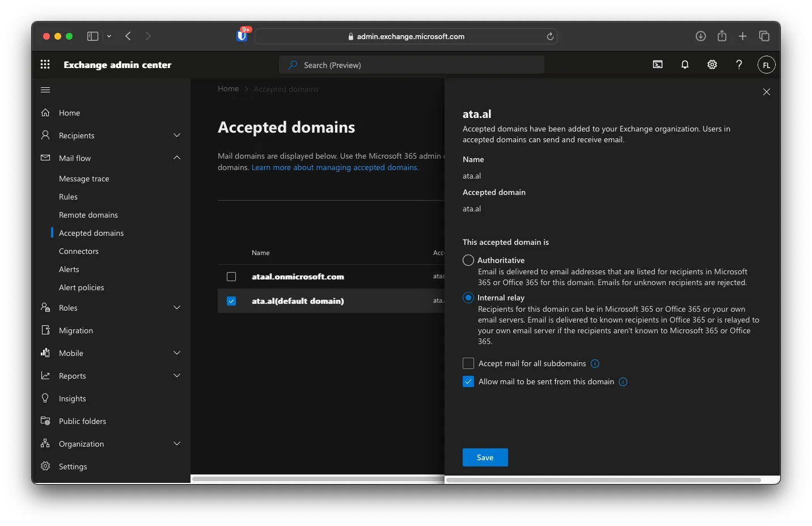Viewport: 812px width, 526px height.
Task: Open Learn more about managing accepted domains
Action: pyautogui.click(x=335, y=167)
